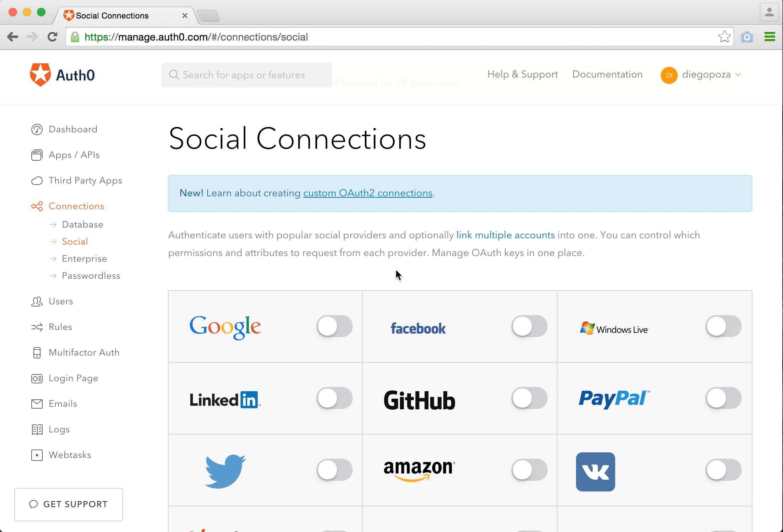The image size is (783, 532).
Task: Click the Rules sidebar icon
Action: pyautogui.click(x=37, y=326)
